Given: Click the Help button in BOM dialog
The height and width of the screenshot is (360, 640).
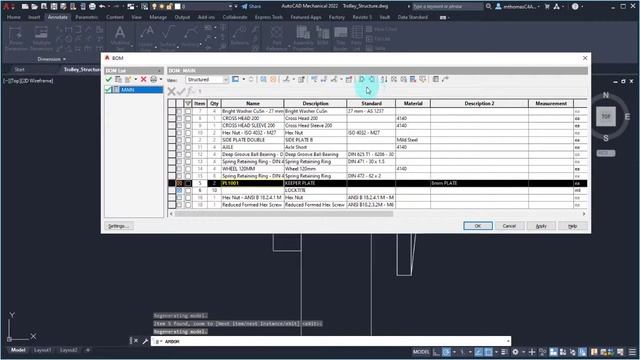Looking at the screenshot, I should click(x=573, y=226).
